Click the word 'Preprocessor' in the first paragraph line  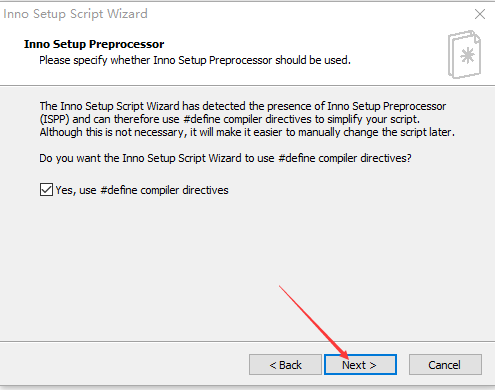[x=414, y=106]
